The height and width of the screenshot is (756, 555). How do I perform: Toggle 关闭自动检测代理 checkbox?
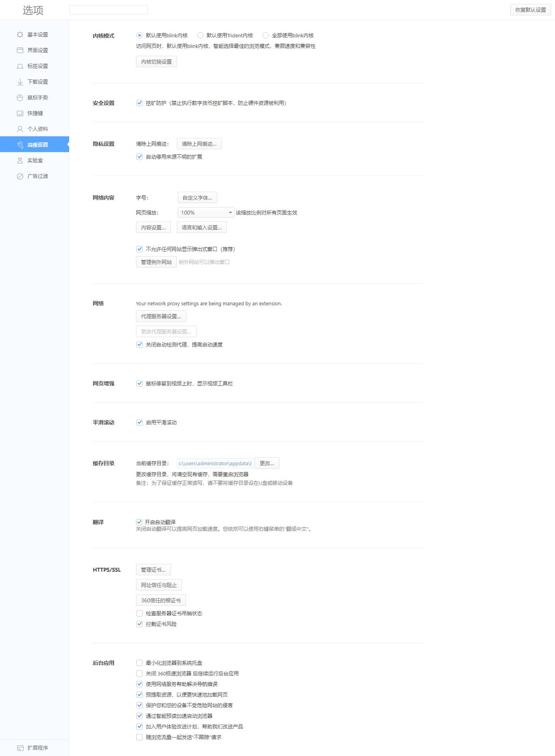[x=139, y=345]
